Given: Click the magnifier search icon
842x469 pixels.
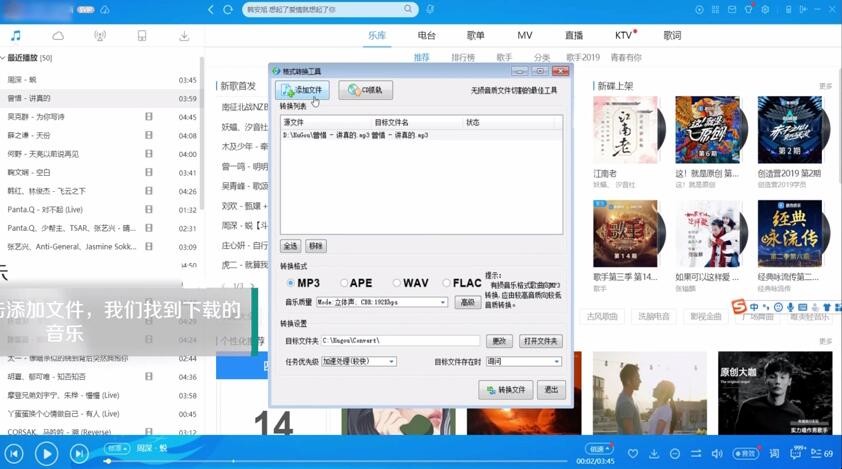Looking at the screenshot, I should [x=408, y=9].
